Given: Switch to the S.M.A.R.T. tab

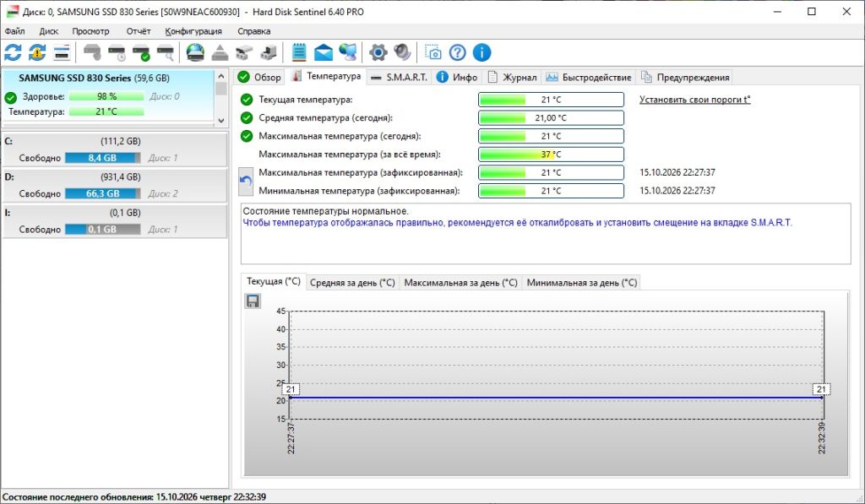Looking at the screenshot, I should click(399, 77).
